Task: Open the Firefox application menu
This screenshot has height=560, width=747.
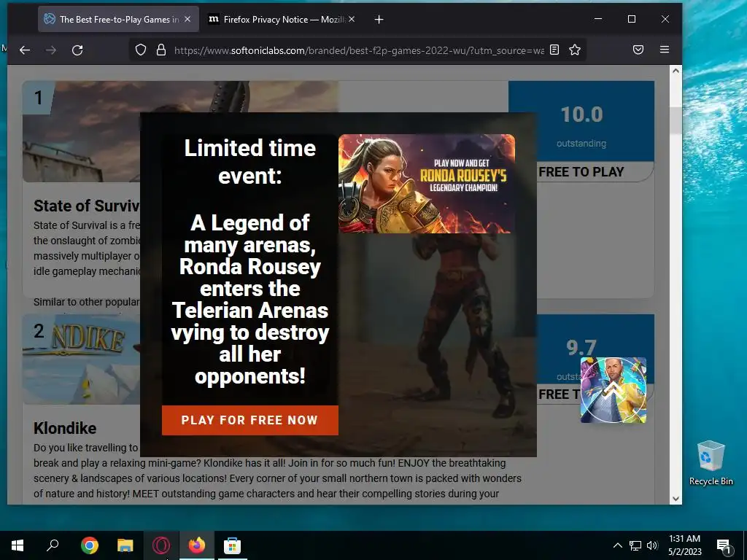Action: (665, 50)
